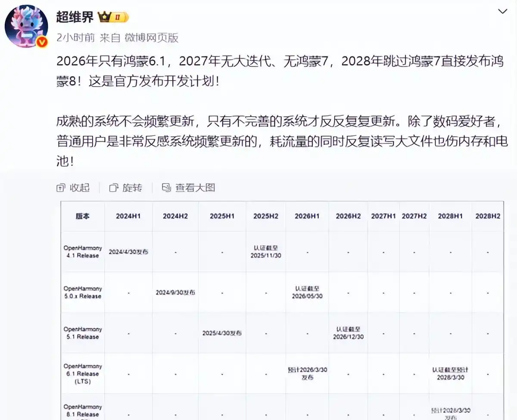Click the 旋转 rotate image icon
517x420 pixels.
coord(114,188)
